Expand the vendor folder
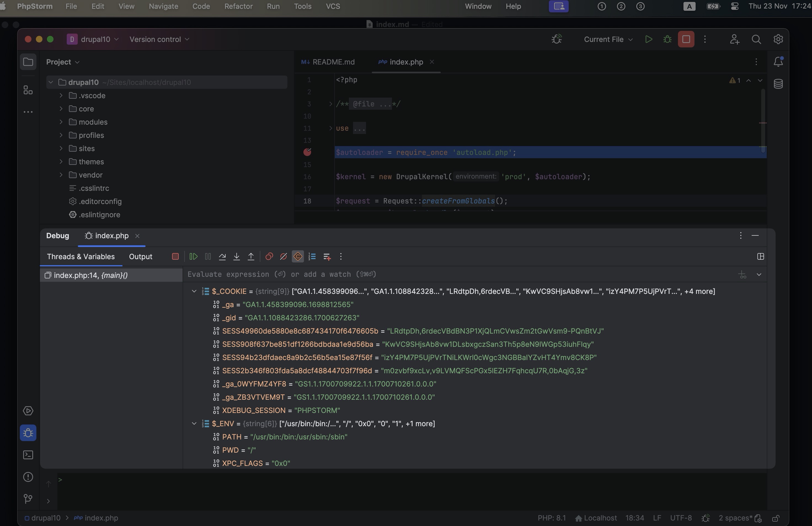Screen dimensions: 812x526 (x=61, y=175)
